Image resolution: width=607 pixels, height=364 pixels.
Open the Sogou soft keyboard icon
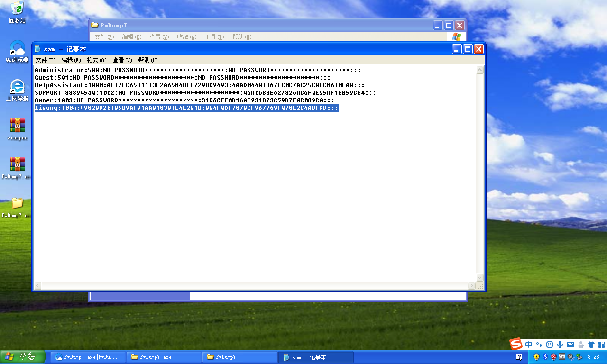570,345
